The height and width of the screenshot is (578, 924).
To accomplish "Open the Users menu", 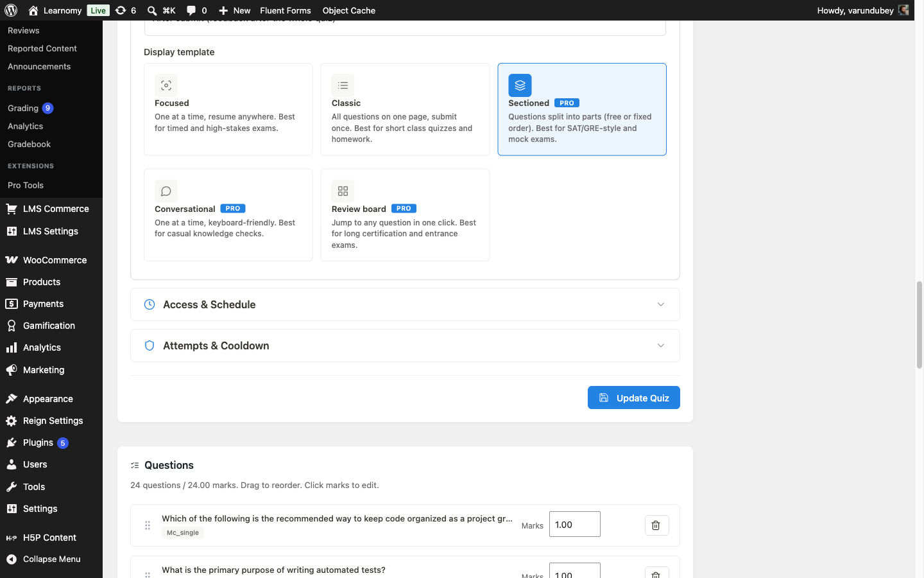I will pyautogui.click(x=51, y=464).
